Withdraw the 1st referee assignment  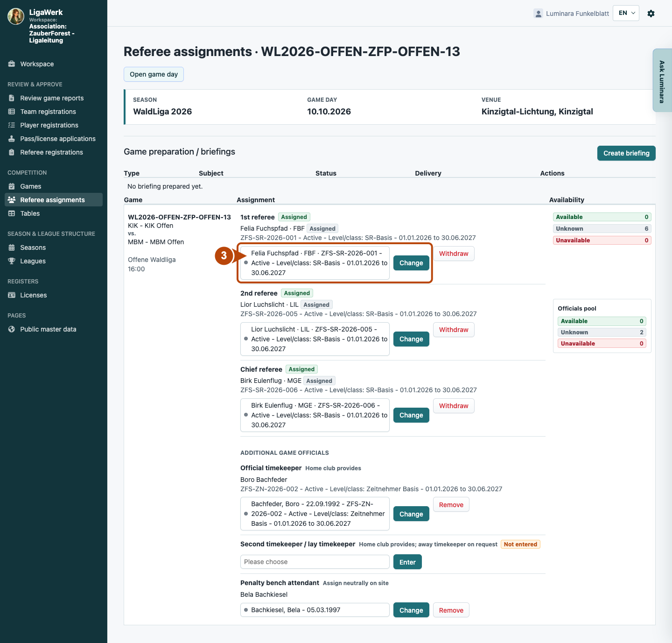[454, 254]
